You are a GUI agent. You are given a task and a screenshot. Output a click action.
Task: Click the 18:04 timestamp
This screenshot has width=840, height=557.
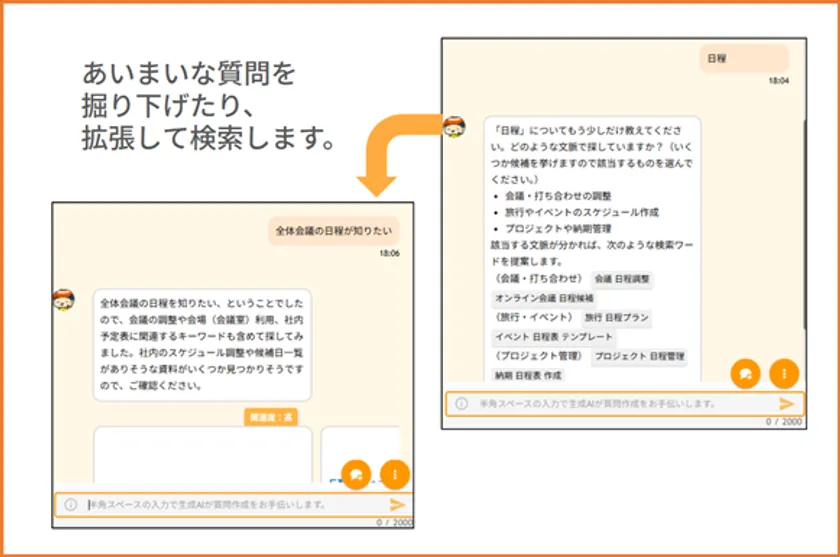pos(779,81)
